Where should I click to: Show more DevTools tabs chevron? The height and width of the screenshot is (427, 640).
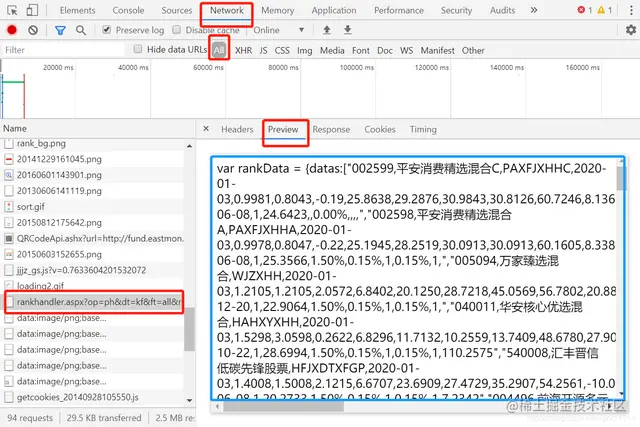533,10
